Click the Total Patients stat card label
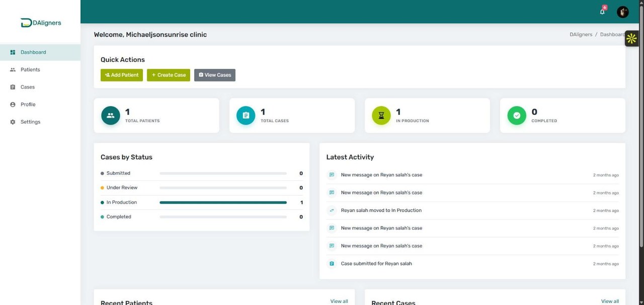The width and height of the screenshot is (644, 305). pyautogui.click(x=142, y=121)
